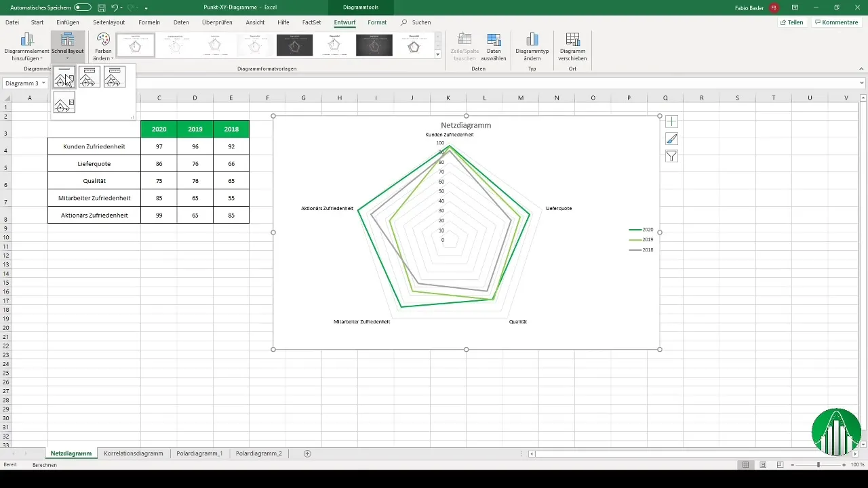868x488 pixels.
Task: Apply the first chart style thumbnail
Action: 136,45
